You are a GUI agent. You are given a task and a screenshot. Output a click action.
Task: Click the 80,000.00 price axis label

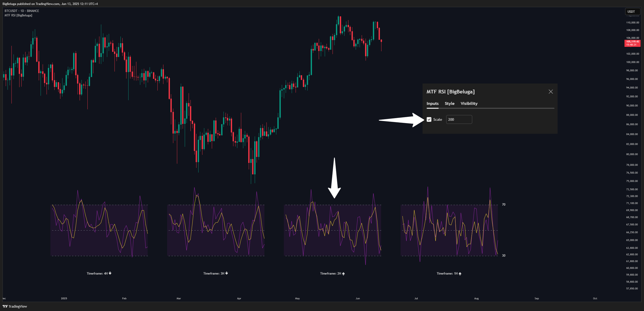point(633,154)
